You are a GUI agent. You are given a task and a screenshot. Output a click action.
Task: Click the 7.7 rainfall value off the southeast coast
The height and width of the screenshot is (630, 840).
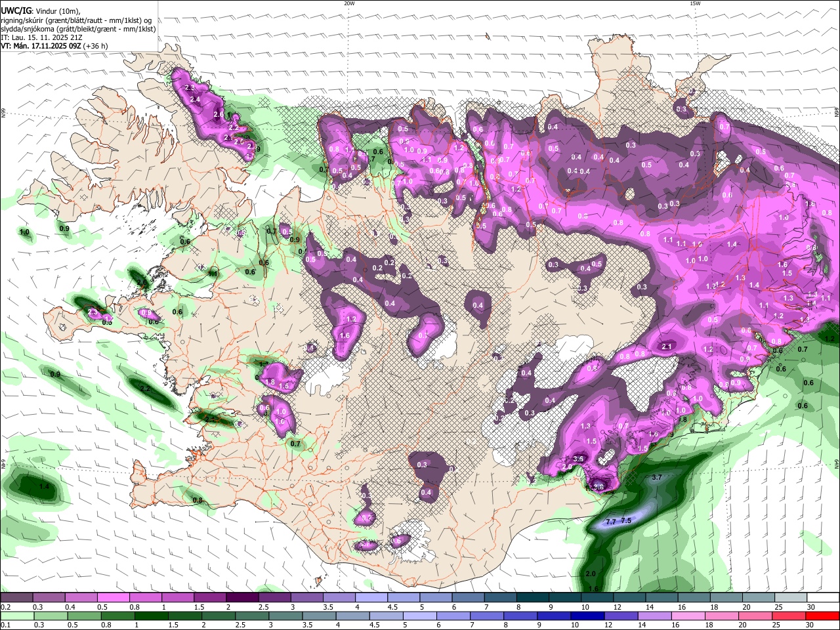[x=610, y=522]
